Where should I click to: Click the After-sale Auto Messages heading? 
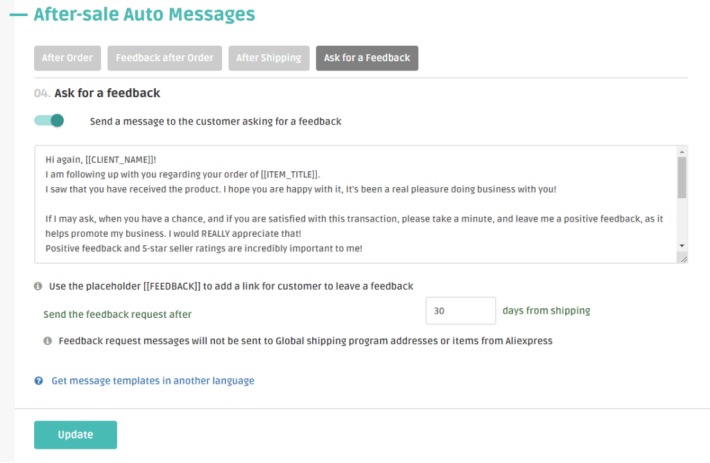pyautogui.click(x=144, y=15)
